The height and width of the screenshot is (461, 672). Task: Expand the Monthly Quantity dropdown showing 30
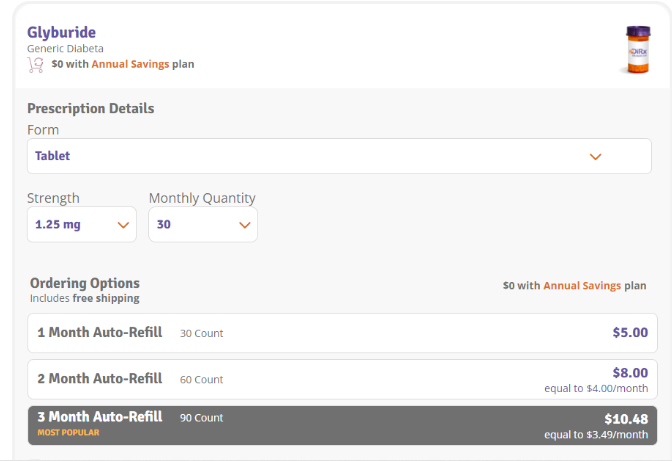[203, 225]
